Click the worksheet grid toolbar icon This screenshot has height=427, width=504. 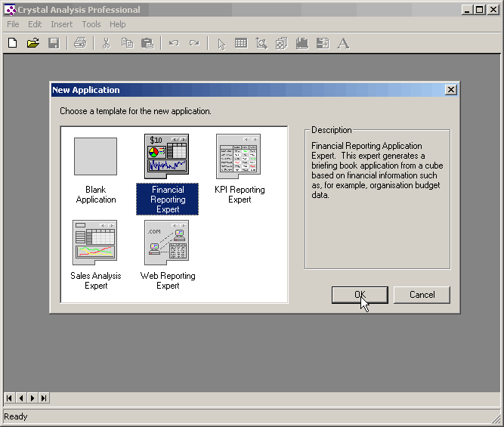pos(241,43)
